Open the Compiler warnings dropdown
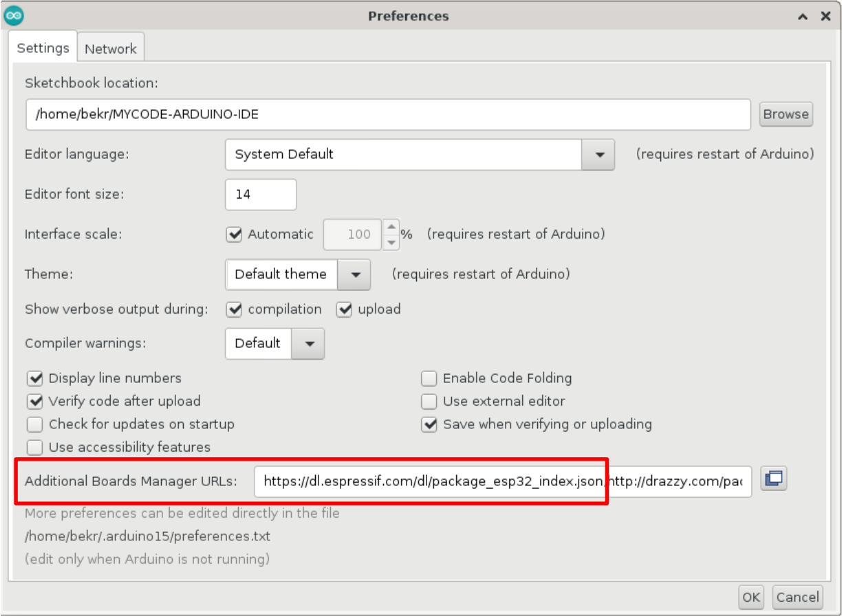 (309, 343)
